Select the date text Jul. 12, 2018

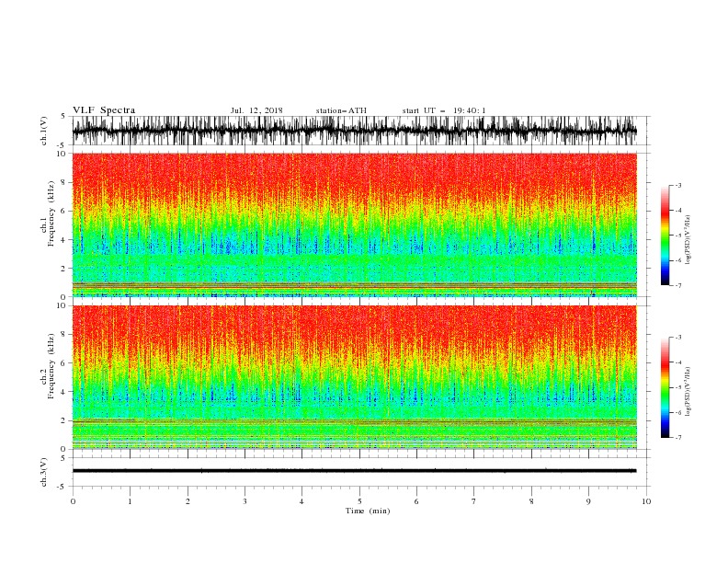click(x=256, y=110)
